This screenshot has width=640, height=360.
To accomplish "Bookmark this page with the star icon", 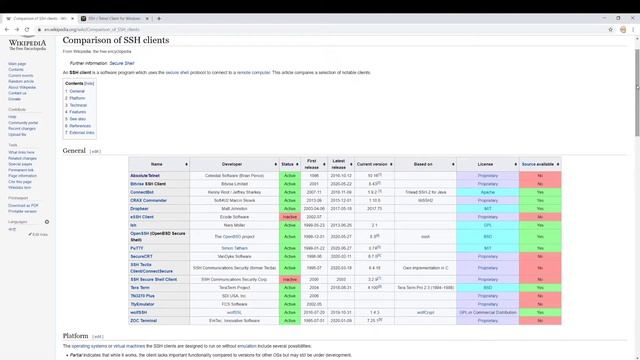I will (x=611, y=29).
